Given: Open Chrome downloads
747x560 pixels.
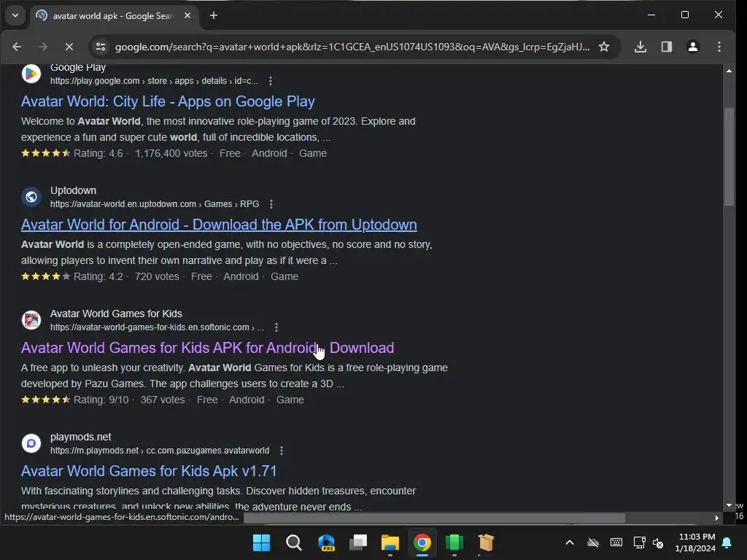Looking at the screenshot, I should 640,47.
